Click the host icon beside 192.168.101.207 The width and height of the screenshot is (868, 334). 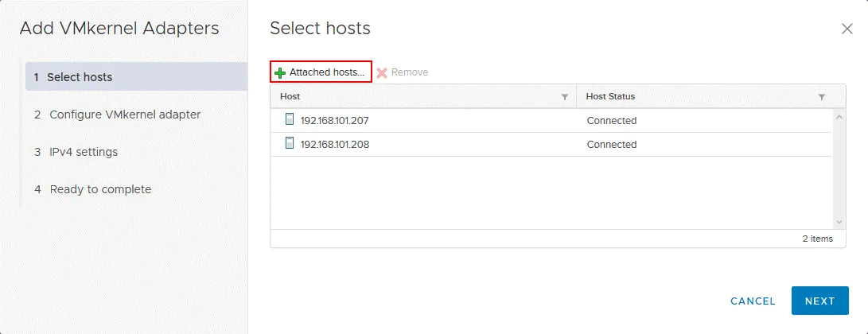[x=290, y=120]
